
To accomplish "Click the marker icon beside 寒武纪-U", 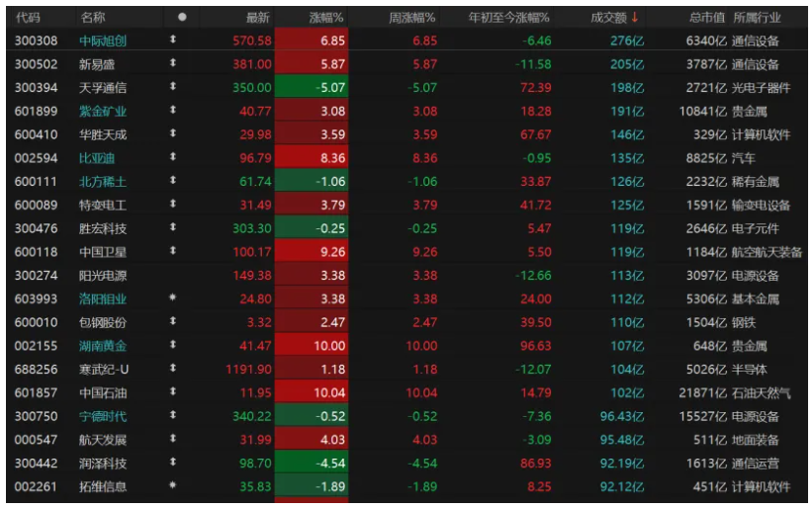I will point(173,370).
